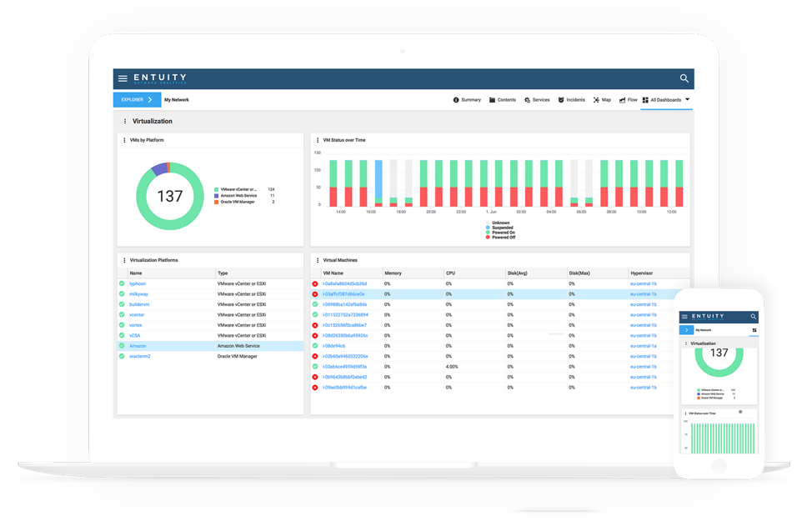Image resolution: width=812 pixels, height=521 pixels.
Task: Open the typhoon platform link
Action: coord(138,283)
